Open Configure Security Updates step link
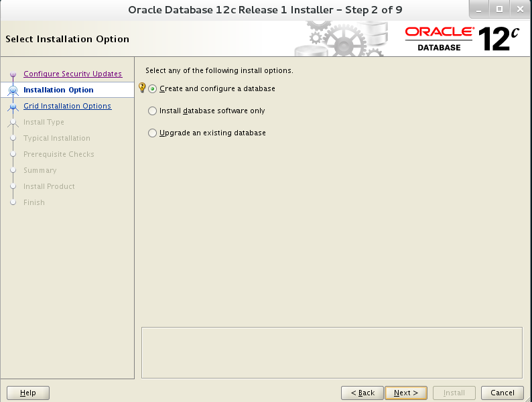The width and height of the screenshot is (532, 402). (x=72, y=74)
